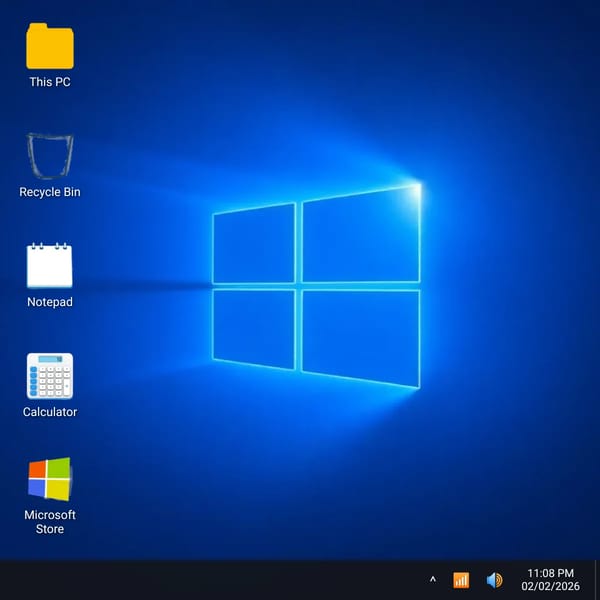Select the "Calculator" label text
Image resolution: width=600 pixels, height=600 pixels.
pos(50,412)
